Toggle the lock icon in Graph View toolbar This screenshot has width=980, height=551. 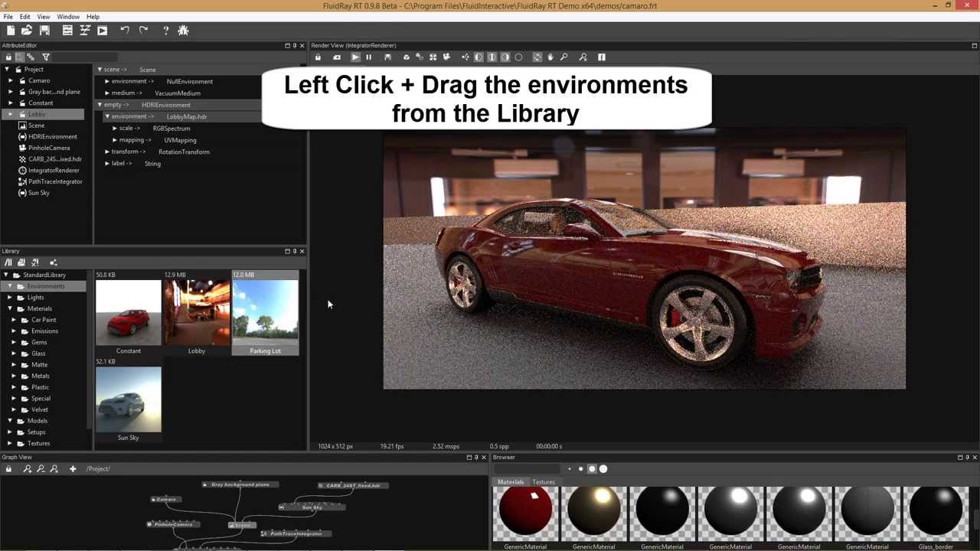tap(8, 468)
